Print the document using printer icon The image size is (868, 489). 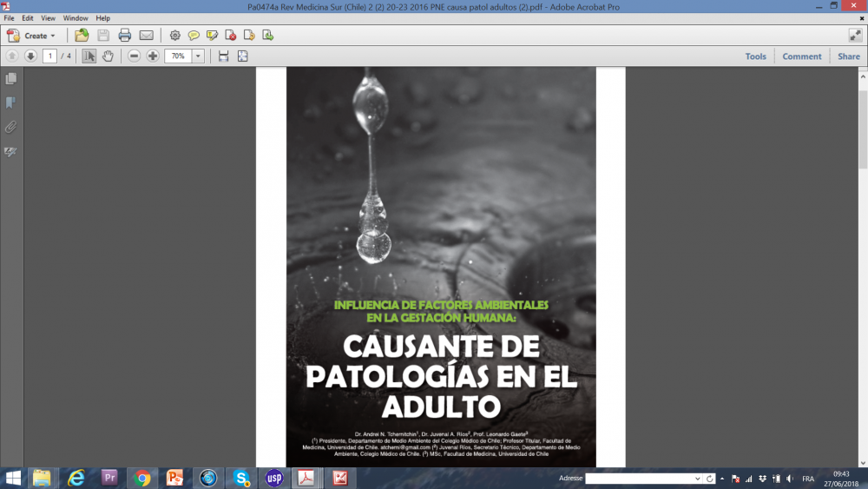tap(124, 36)
